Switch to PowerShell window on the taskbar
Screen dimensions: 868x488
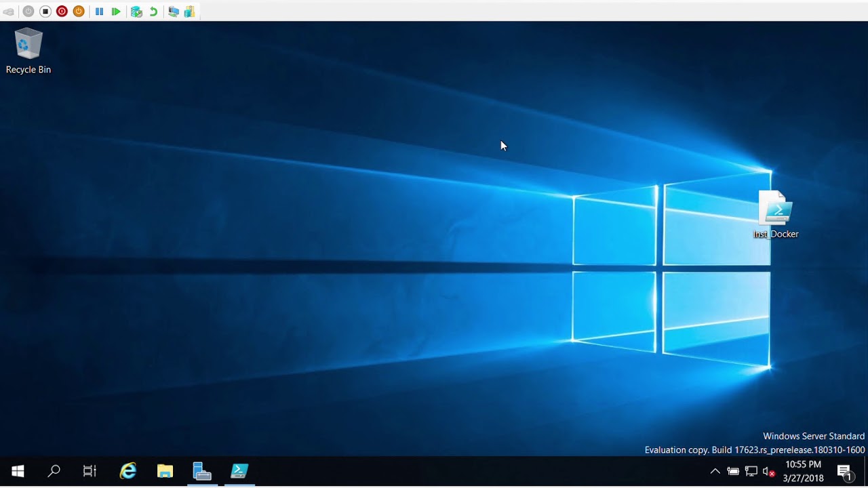[x=239, y=471]
